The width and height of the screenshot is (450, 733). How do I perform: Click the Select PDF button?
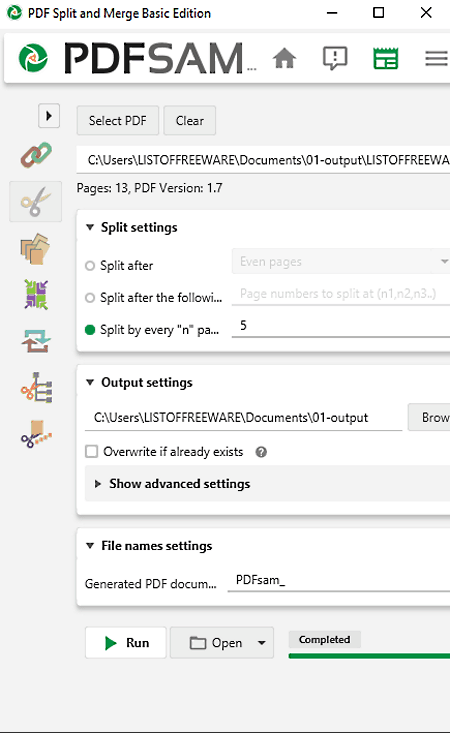click(x=118, y=121)
